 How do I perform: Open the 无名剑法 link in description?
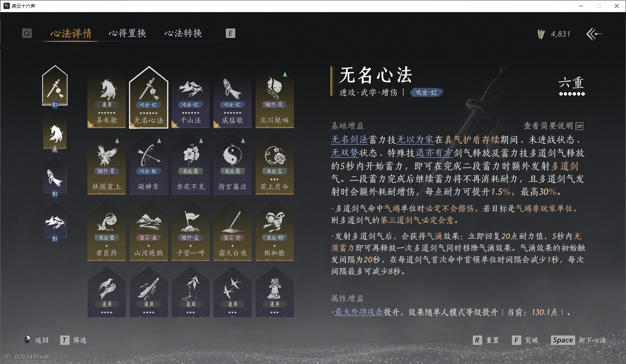[x=349, y=140]
